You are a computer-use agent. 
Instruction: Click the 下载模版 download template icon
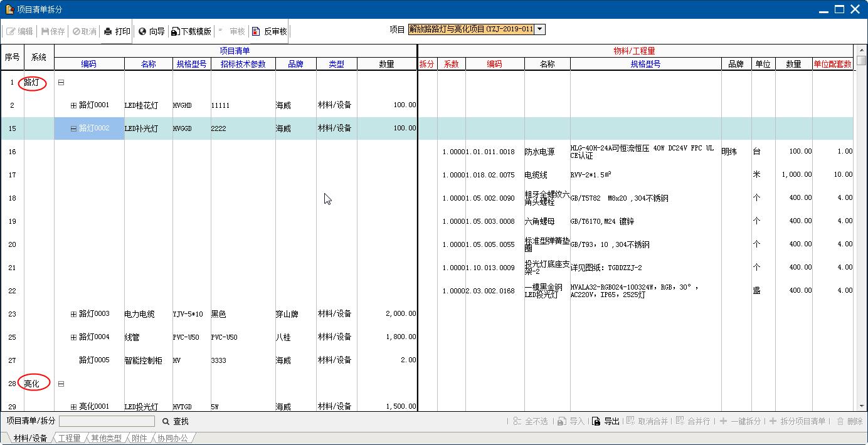[176, 31]
